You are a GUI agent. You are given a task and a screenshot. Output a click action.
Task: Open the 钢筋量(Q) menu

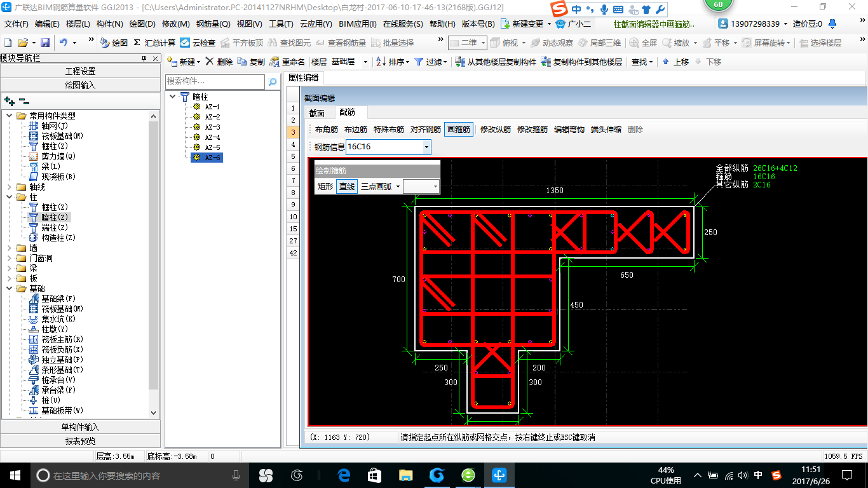(214, 24)
